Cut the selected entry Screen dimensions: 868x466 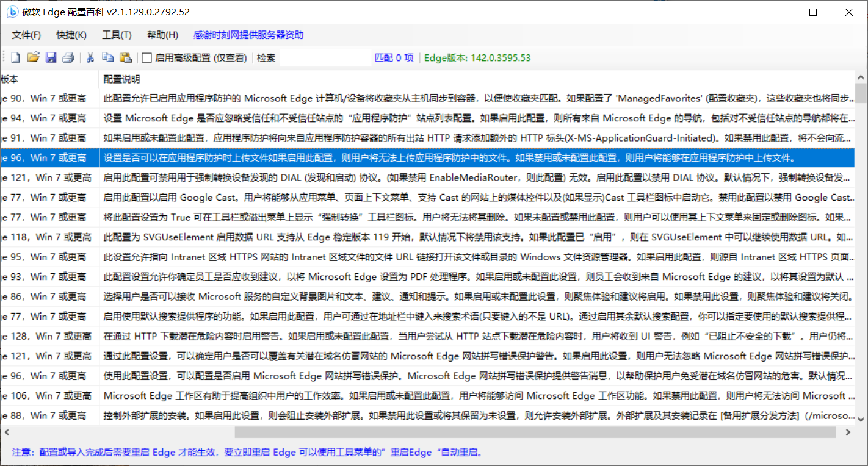point(90,57)
